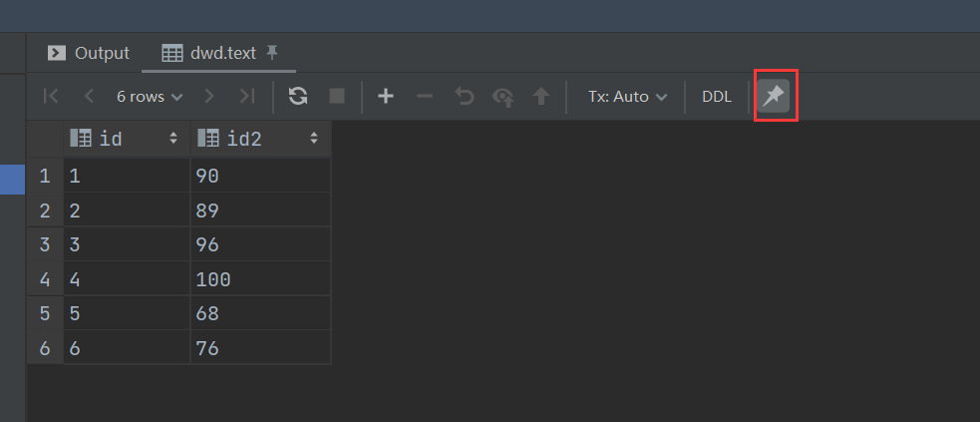Image resolution: width=980 pixels, height=422 pixels.
Task: Sort by the id column arrows
Action: click(x=173, y=139)
